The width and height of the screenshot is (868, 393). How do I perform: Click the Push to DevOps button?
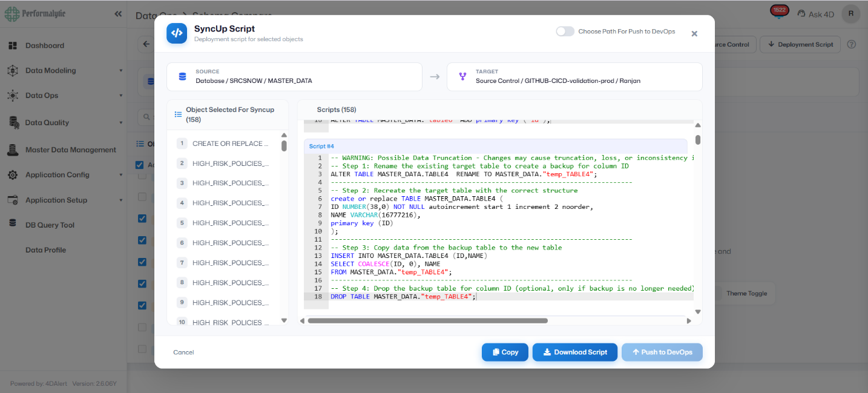[662, 352]
